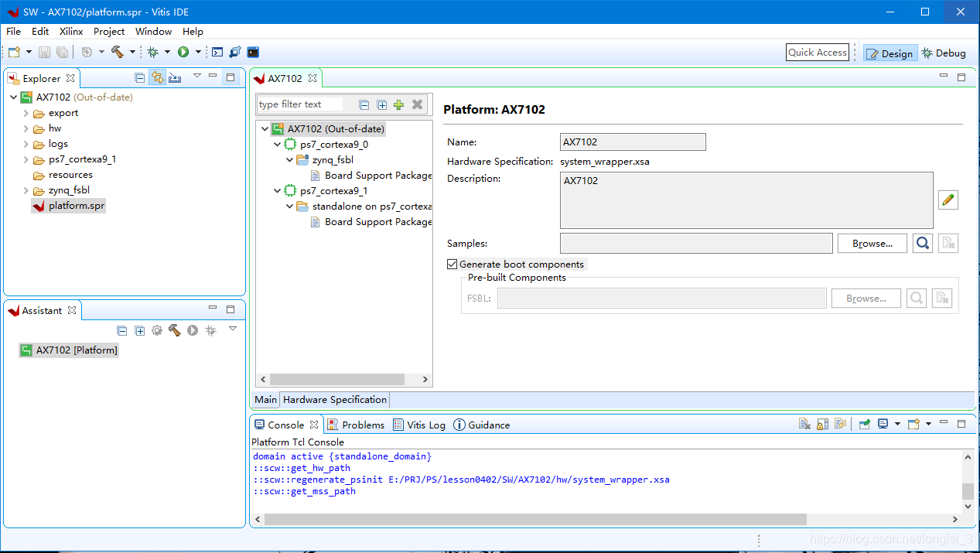Open the XSCT console toolbar icon

(217, 52)
